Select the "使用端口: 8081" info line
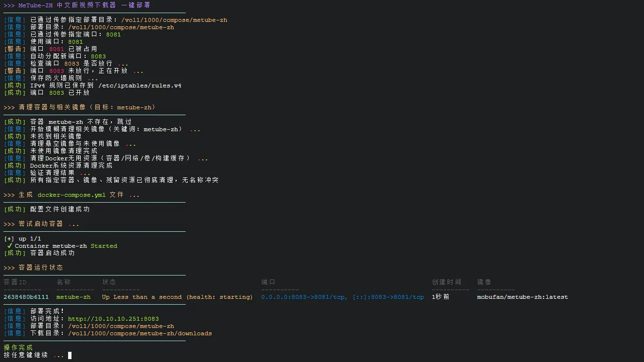This screenshot has width=644, height=362. pos(43,42)
